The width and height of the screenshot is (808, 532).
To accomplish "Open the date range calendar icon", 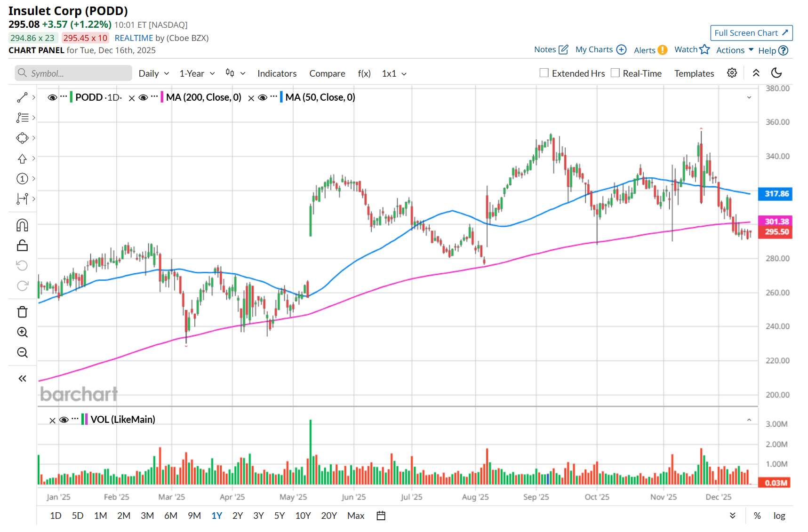I will pyautogui.click(x=381, y=516).
